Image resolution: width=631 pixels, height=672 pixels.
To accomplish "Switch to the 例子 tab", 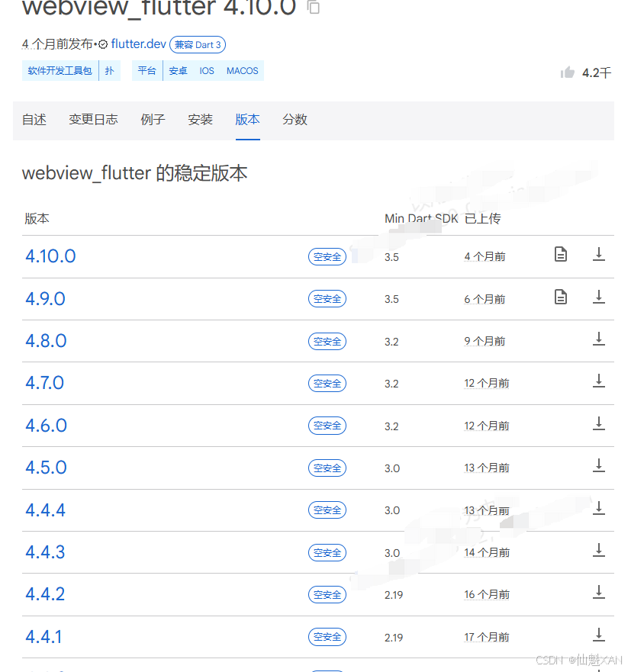I will point(153,120).
